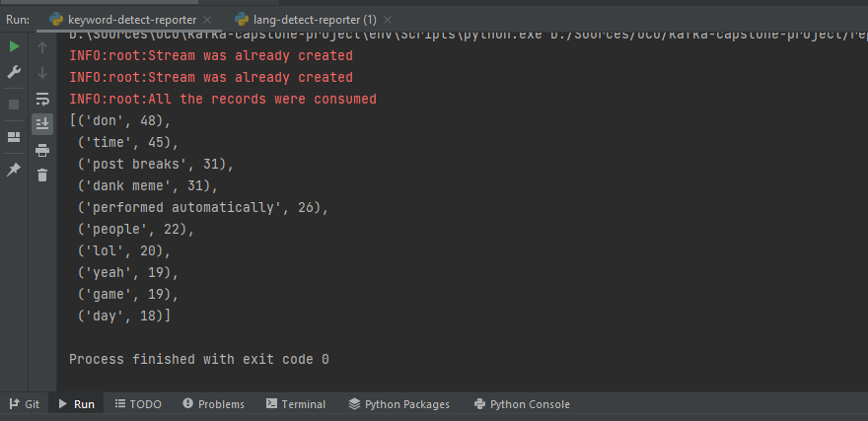The width and height of the screenshot is (868, 421).
Task: Open run configuration wrench settings
Action: 15,73
